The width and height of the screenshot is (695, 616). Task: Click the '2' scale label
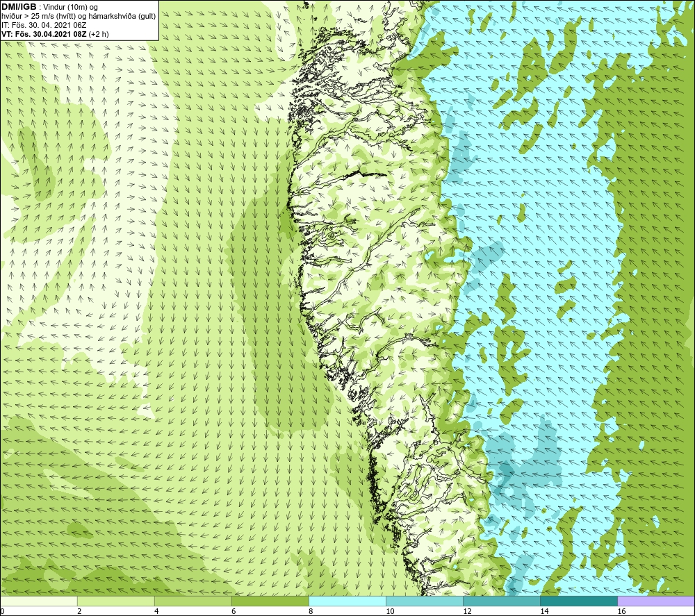pos(79,611)
